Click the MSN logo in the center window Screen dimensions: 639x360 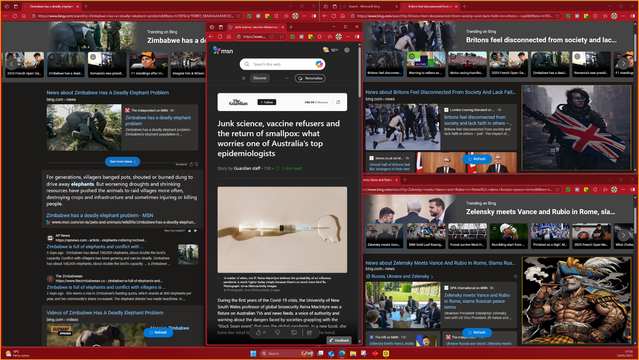[x=223, y=50]
